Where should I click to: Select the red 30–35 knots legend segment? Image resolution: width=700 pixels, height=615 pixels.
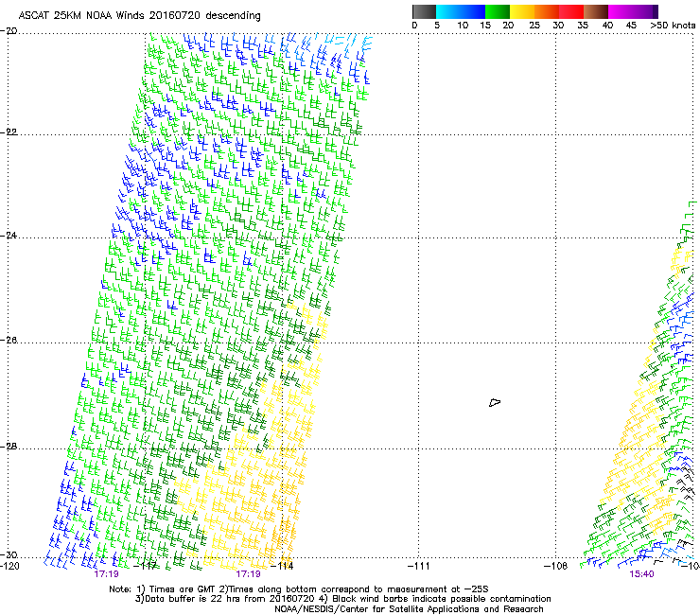[x=571, y=11]
